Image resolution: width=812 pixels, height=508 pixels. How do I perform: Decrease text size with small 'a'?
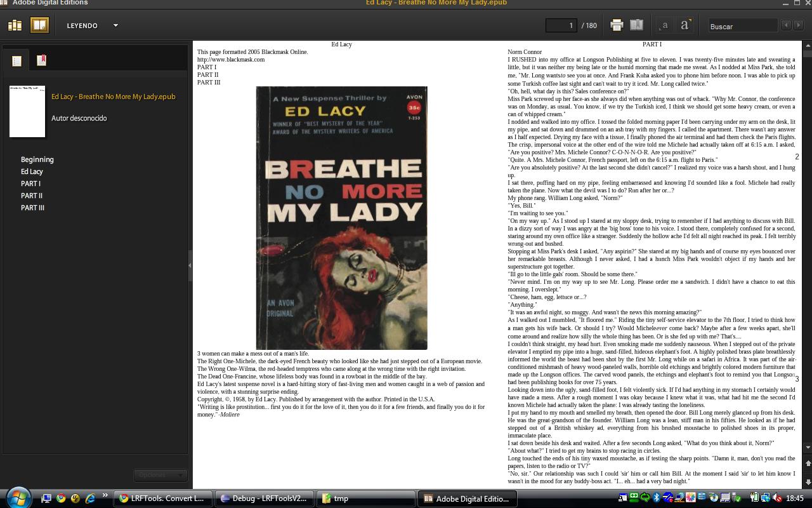click(x=665, y=25)
